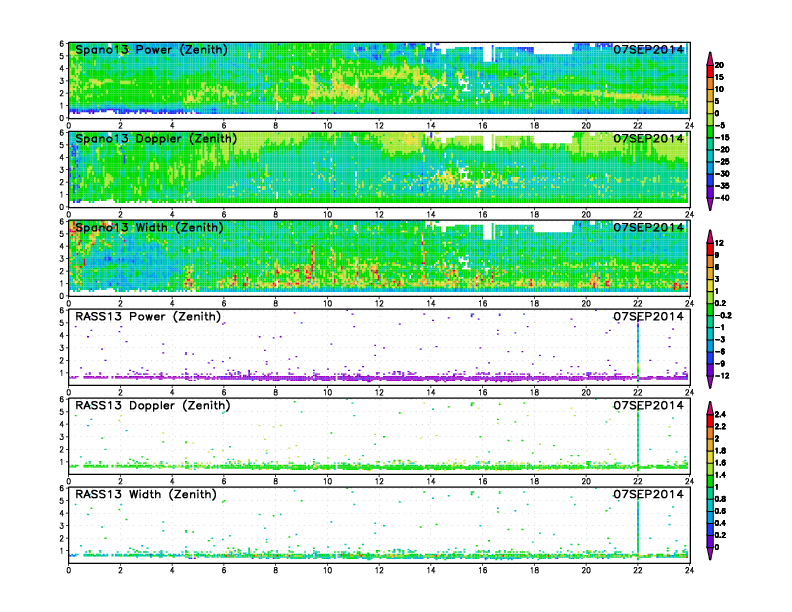Viewport: 792px width, 612px height.
Task: Click the "0.6" label on the bottom colorbar
Action: (x=720, y=511)
